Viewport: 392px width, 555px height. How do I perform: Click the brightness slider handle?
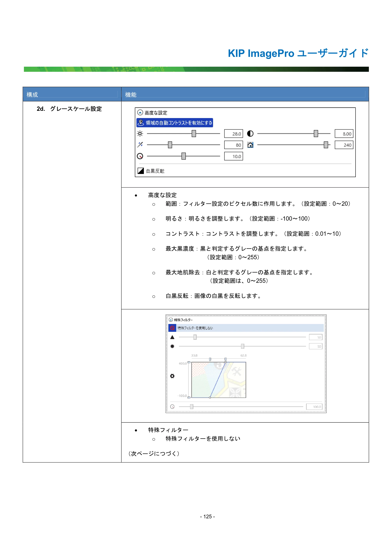194,133
